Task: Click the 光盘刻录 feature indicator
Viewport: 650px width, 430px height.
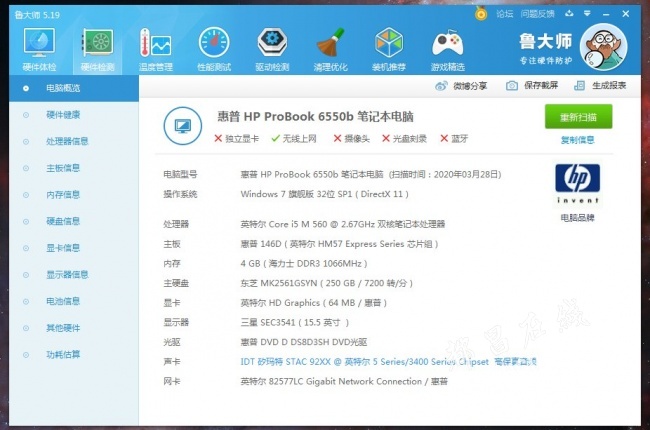Action: (x=404, y=138)
